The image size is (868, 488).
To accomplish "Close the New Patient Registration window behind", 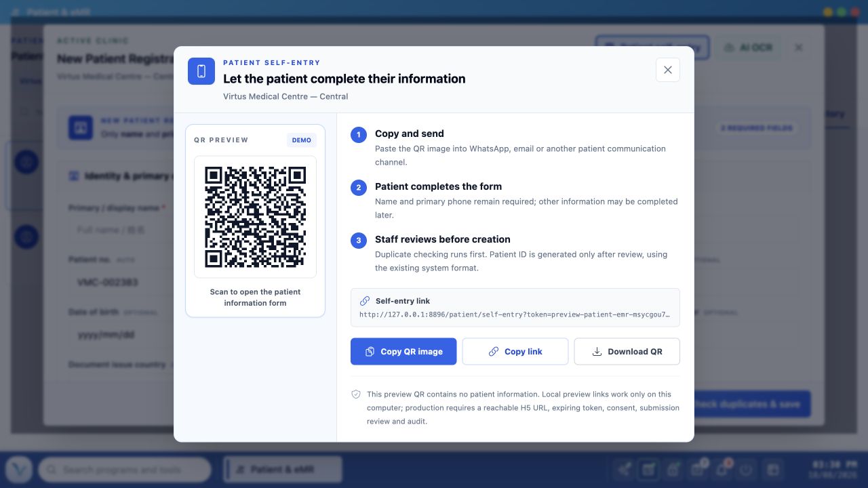I will [799, 47].
